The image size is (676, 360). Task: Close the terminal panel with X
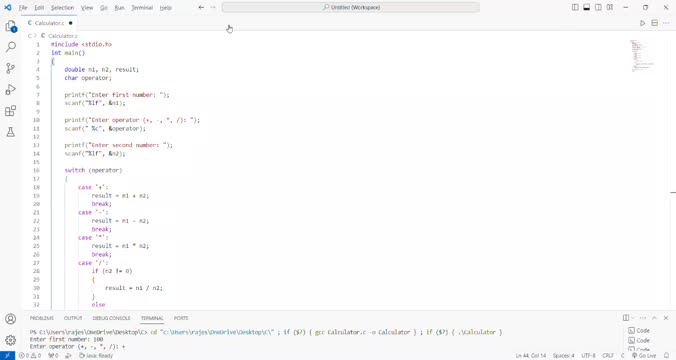666,318
